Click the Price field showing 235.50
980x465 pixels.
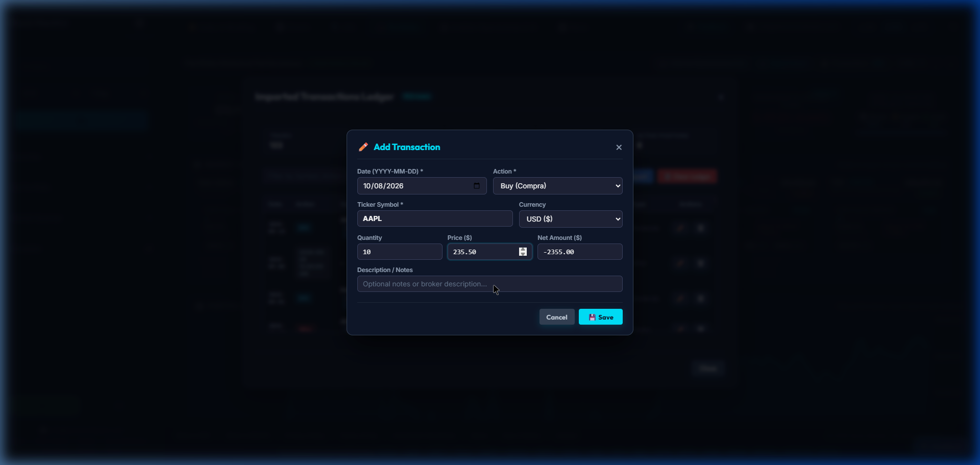[x=489, y=252]
